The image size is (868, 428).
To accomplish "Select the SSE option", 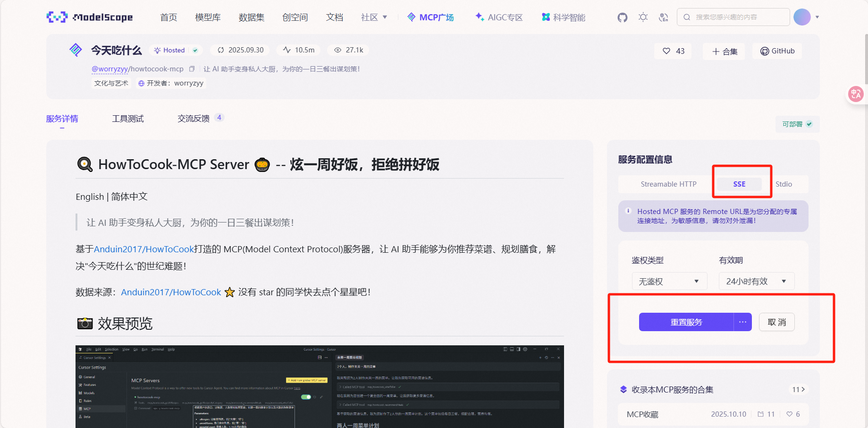I will [x=739, y=184].
